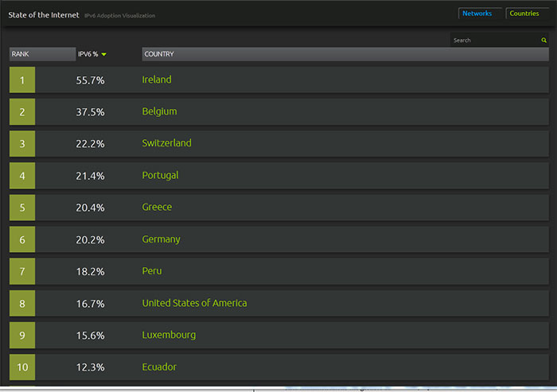The width and height of the screenshot is (557, 392).
Task: Open the Switzerland country link
Action: [166, 143]
